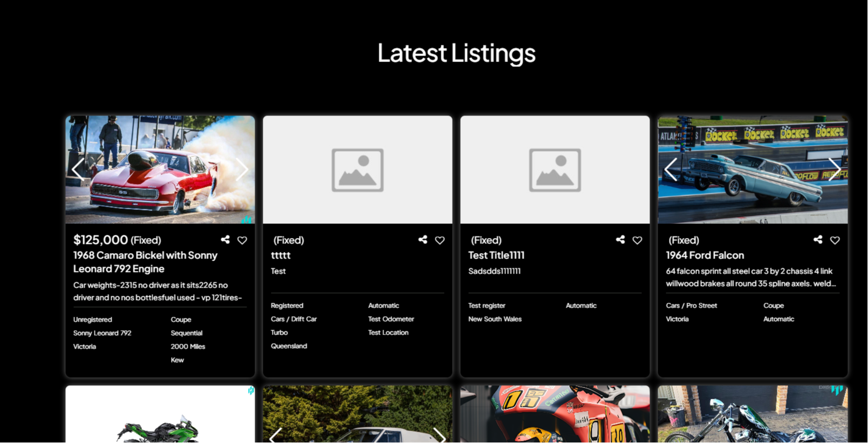This screenshot has height=443, width=868.
Task: Show next photo of the Camaro
Action: coord(242,169)
